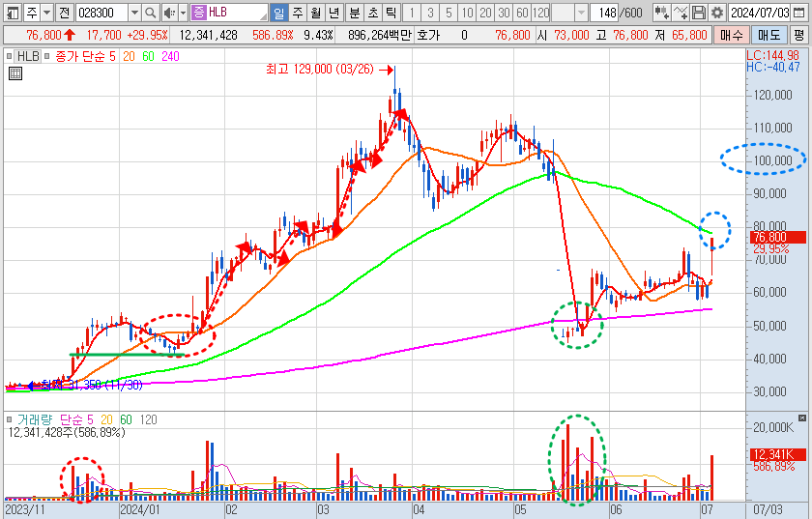812x519 pixels.
Task: Click the '최고 129,000 (03/26)' high label
Action: (320, 69)
